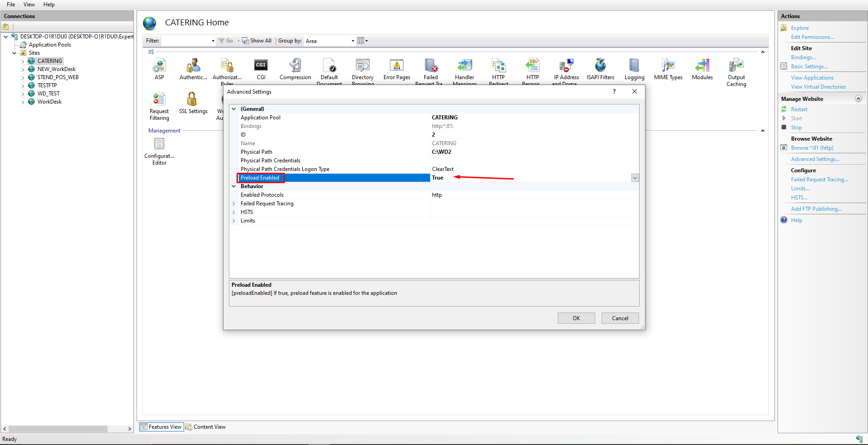Select the WorkDesk site in tree
This screenshot has width=868, height=445.
(x=49, y=102)
